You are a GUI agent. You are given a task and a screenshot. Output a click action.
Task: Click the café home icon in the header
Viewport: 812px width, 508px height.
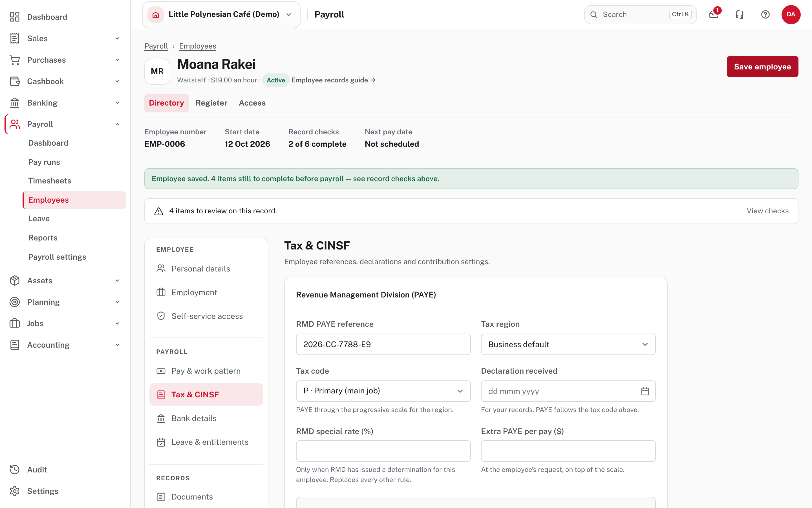tap(156, 14)
